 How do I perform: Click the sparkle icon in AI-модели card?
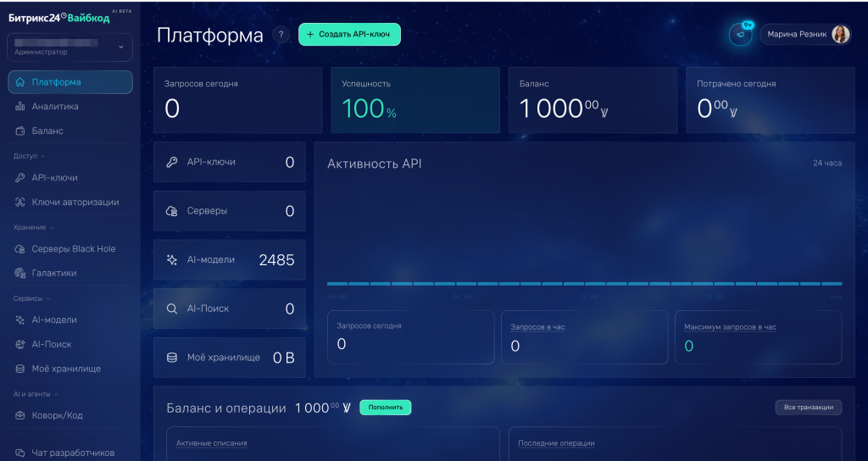click(x=172, y=259)
